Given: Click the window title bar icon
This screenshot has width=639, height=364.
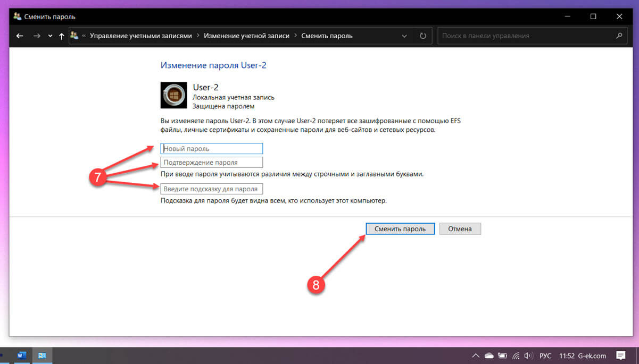Looking at the screenshot, I should click(x=18, y=16).
